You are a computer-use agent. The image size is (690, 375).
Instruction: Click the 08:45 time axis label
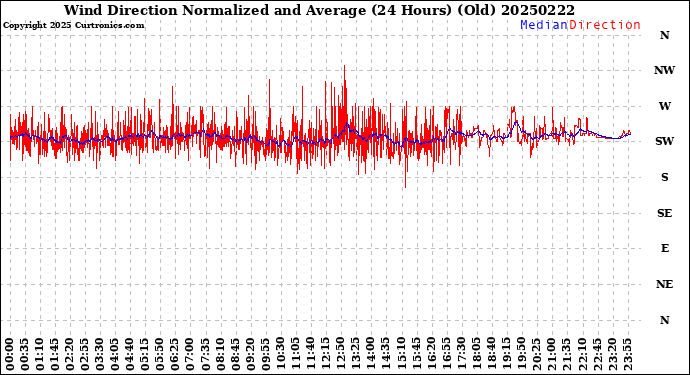pos(235,354)
